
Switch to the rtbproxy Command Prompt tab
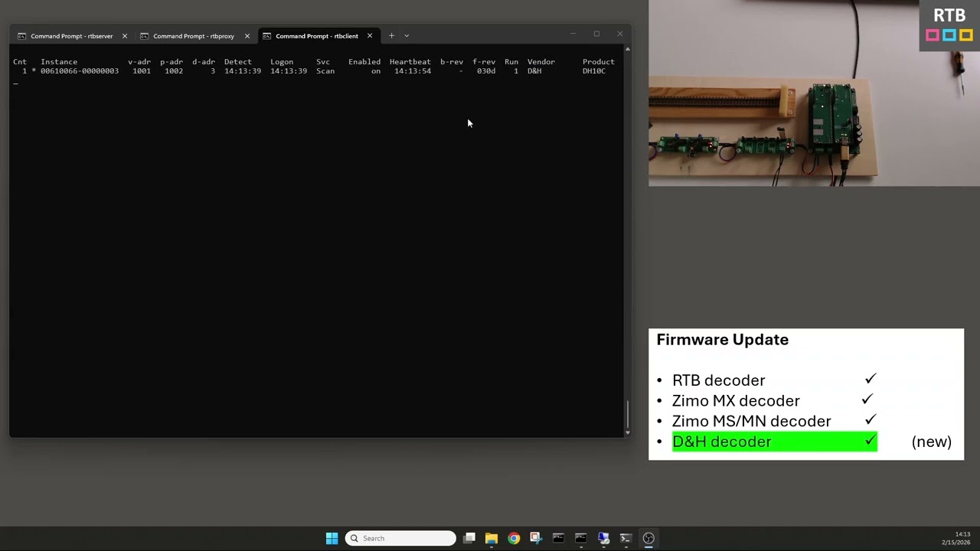coord(194,36)
